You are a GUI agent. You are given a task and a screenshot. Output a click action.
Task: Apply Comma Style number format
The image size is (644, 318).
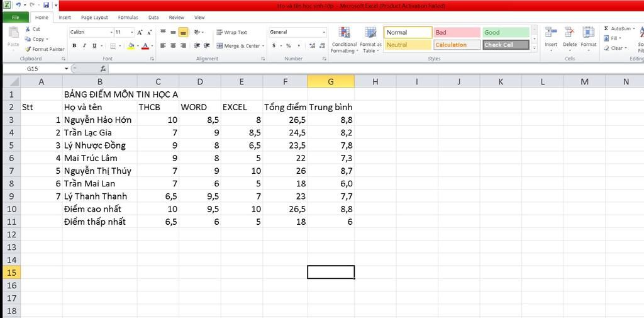point(299,46)
